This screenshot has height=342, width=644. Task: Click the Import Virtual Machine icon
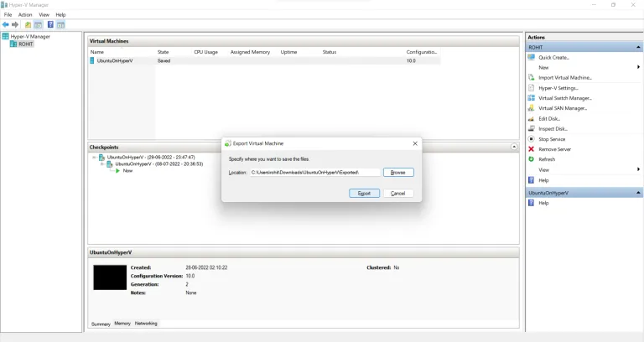click(531, 78)
